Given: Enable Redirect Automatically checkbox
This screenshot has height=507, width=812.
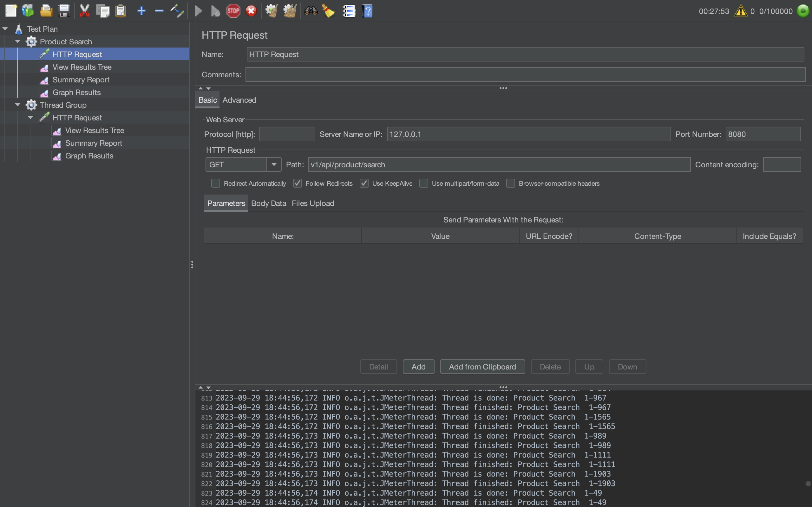Looking at the screenshot, I should pos(215,183).
